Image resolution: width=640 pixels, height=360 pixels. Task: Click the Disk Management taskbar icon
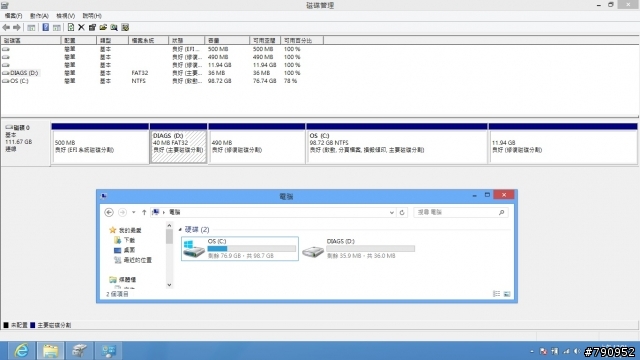109,351
